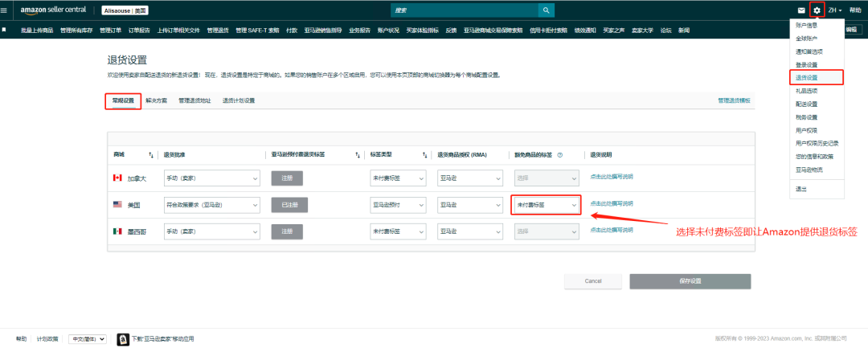868x360 pixels.
Task: Click 点击此处撰写说明 link for 美国
Action: point(611,203)
